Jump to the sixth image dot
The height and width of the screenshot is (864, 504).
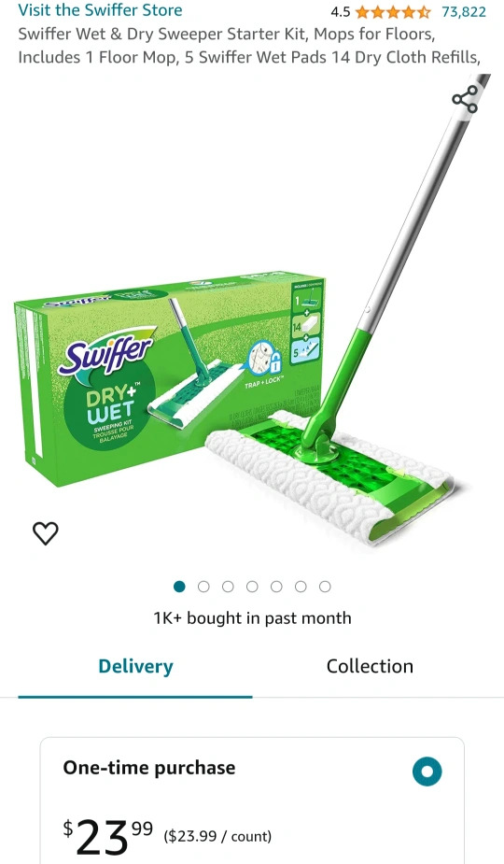point(301,587)
